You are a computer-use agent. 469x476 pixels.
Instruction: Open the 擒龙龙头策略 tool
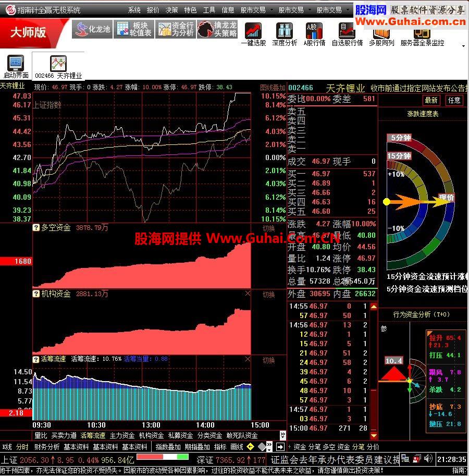pos(218,30)
